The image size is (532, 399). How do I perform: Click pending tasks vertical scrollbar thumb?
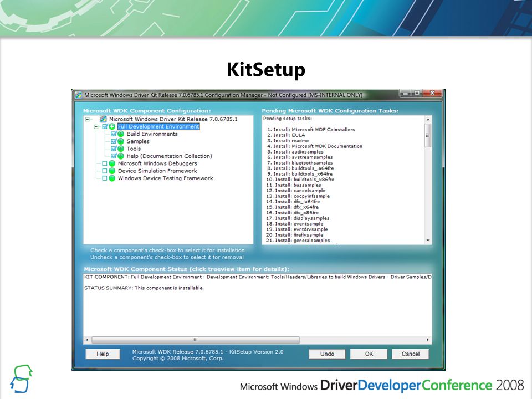click(428, 135)
